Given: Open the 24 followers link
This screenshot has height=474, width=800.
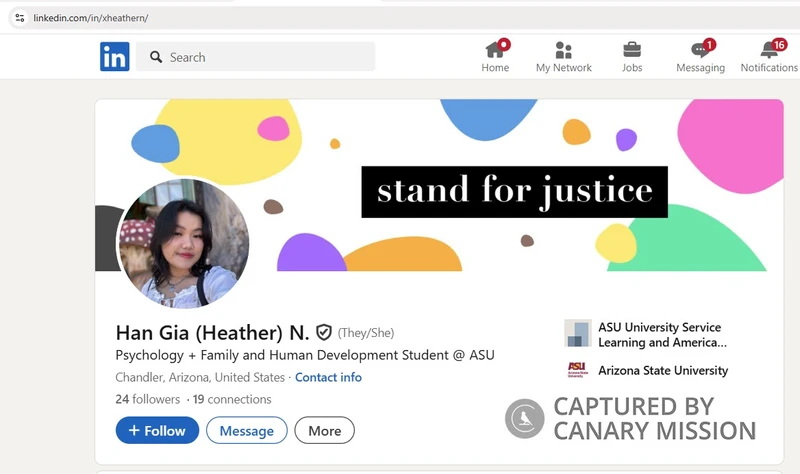Looking at the screenshot, I should tap(147, 399).
